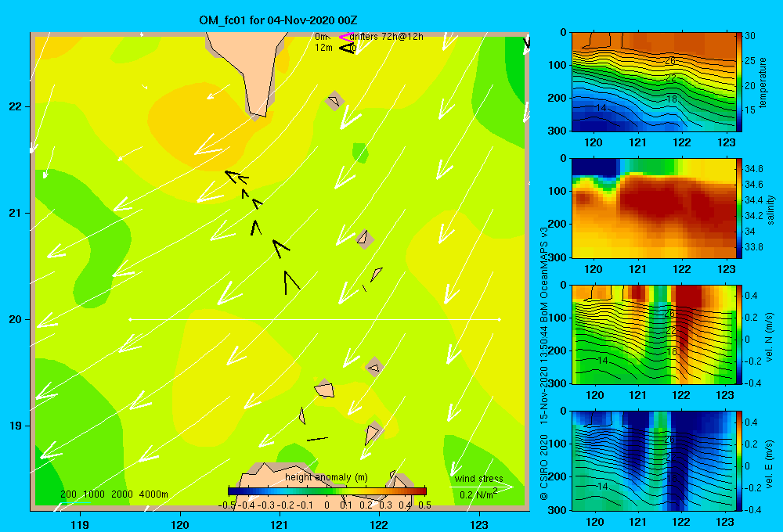The width and height of the screenshot is (783, 532).
Task: Click the 'BoM OceanMAPS v3' vertical text
Action: click(544, 274)
